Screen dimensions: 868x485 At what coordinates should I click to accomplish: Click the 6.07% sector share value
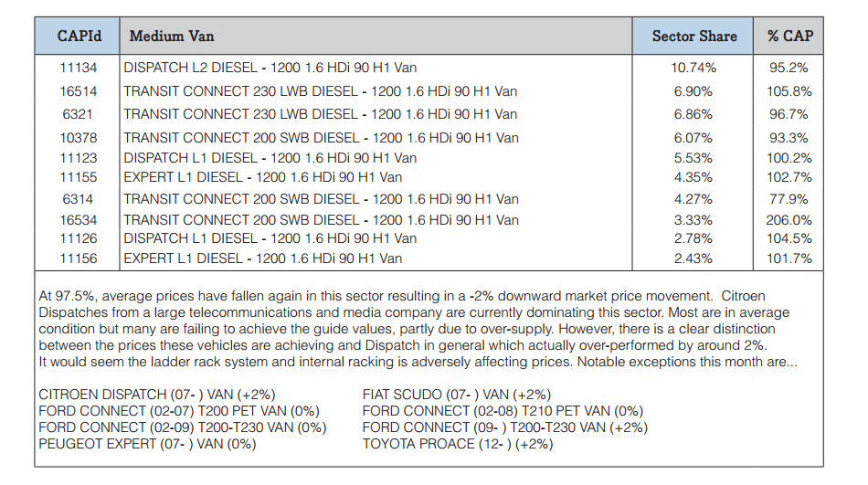coord(693,138)
